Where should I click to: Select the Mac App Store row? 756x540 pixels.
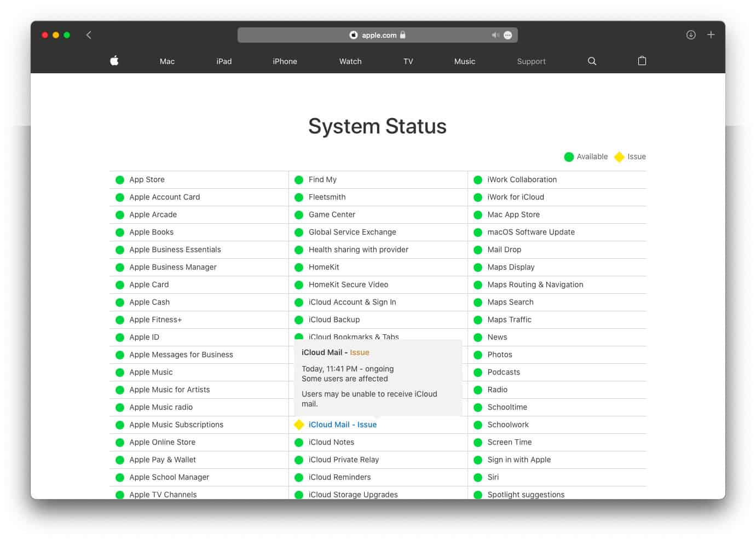pos(557,214)
